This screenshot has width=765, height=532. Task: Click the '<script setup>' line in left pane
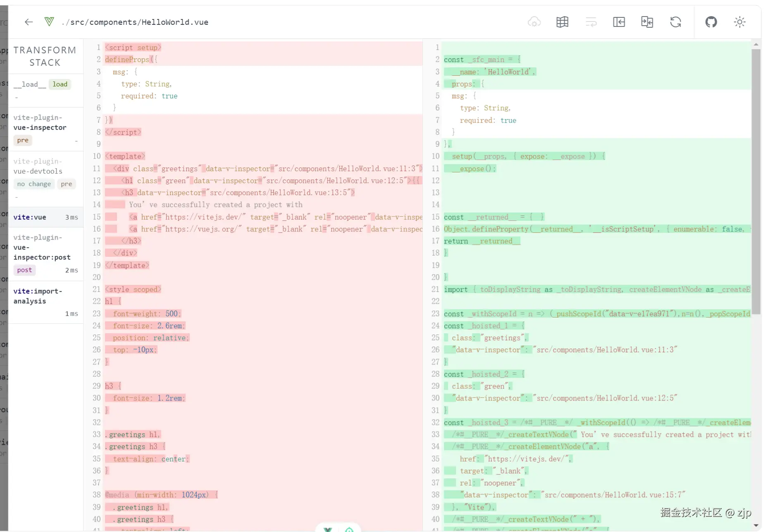[133, 48]
